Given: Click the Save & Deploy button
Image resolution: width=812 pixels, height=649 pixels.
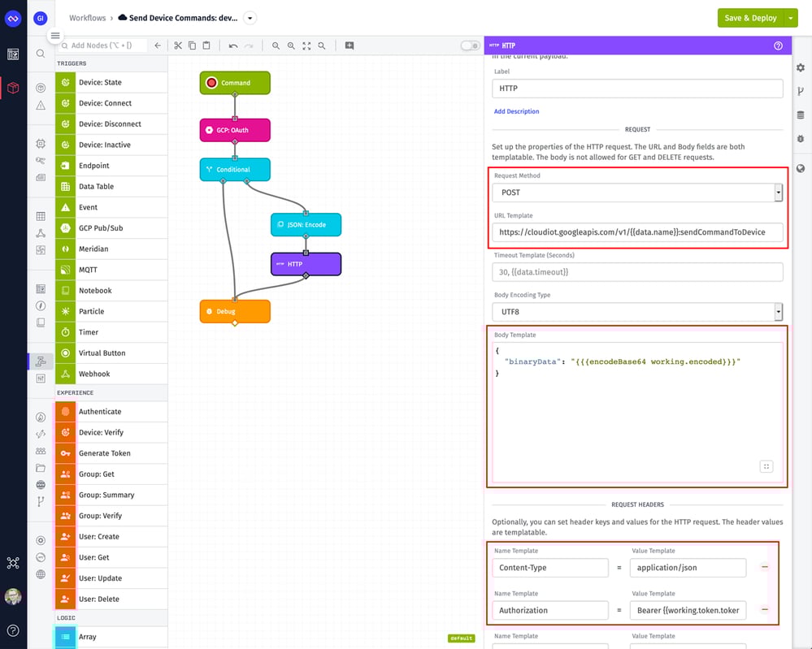Looking at the screenshot, I should [x=750, y=17].
